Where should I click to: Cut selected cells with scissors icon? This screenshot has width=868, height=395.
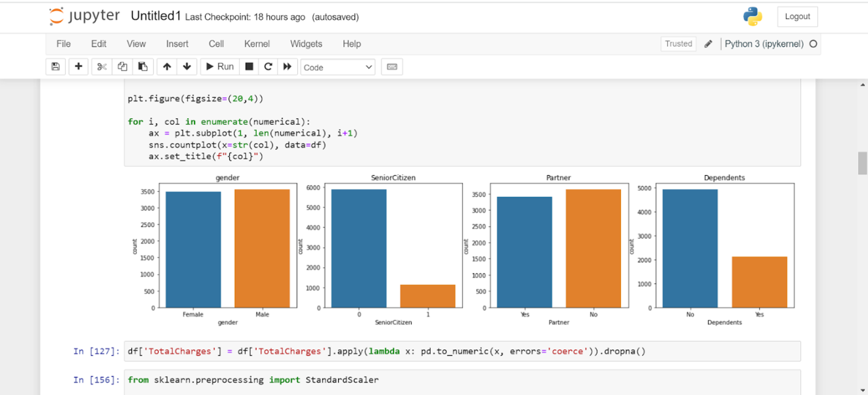pyautogui.click(x=102, y=67)
